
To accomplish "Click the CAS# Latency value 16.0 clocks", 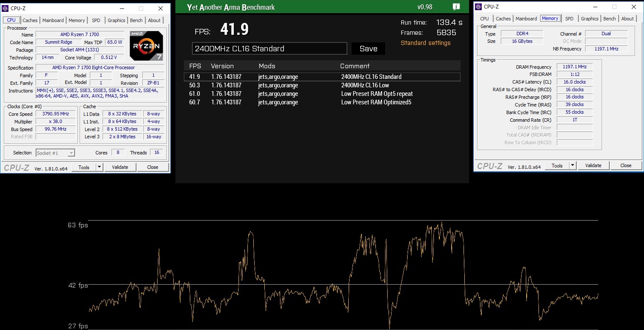I will tap(575, 82).
